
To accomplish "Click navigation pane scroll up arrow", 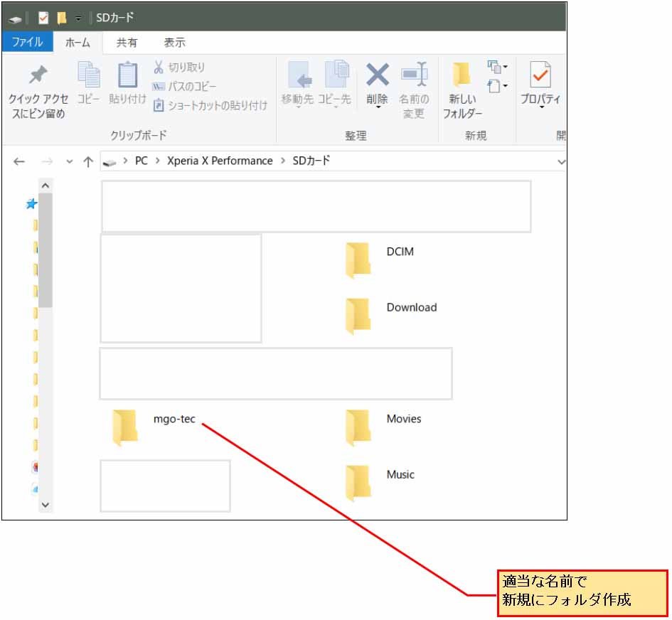I will (x=46, y=186).
